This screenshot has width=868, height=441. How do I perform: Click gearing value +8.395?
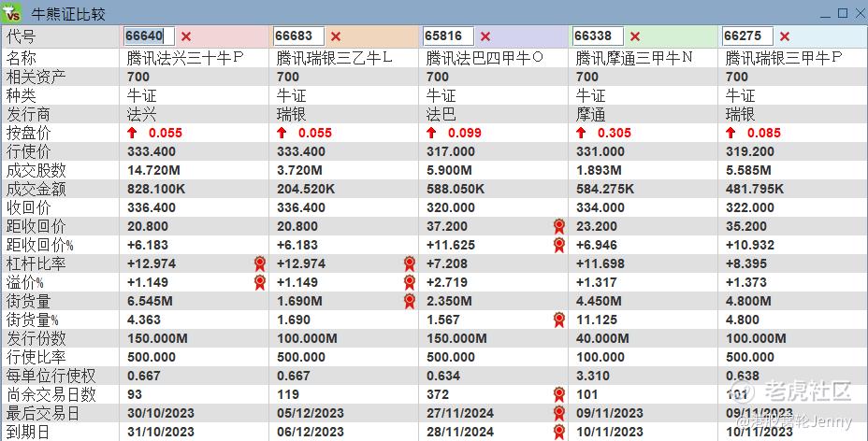pos(746,263)
